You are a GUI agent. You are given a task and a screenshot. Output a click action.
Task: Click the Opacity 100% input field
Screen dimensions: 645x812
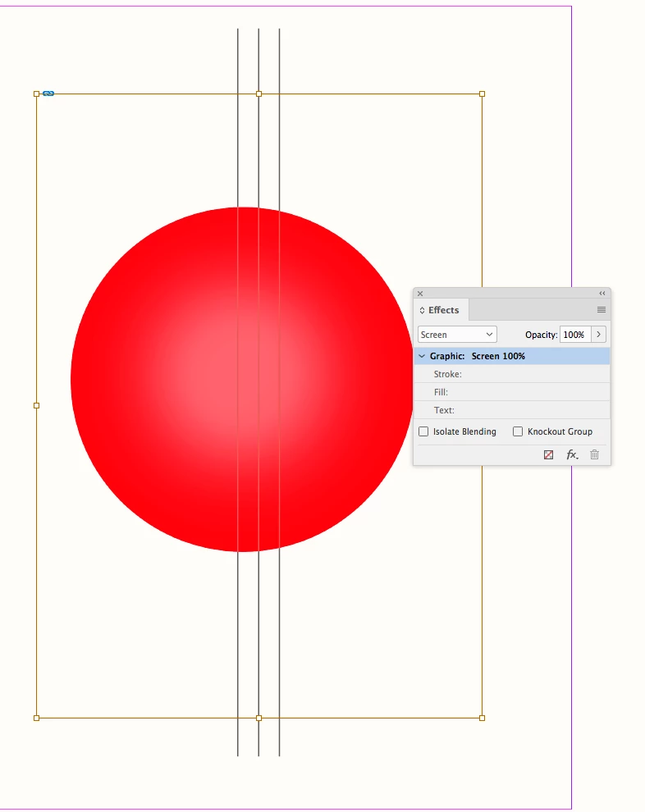(575, 335)
